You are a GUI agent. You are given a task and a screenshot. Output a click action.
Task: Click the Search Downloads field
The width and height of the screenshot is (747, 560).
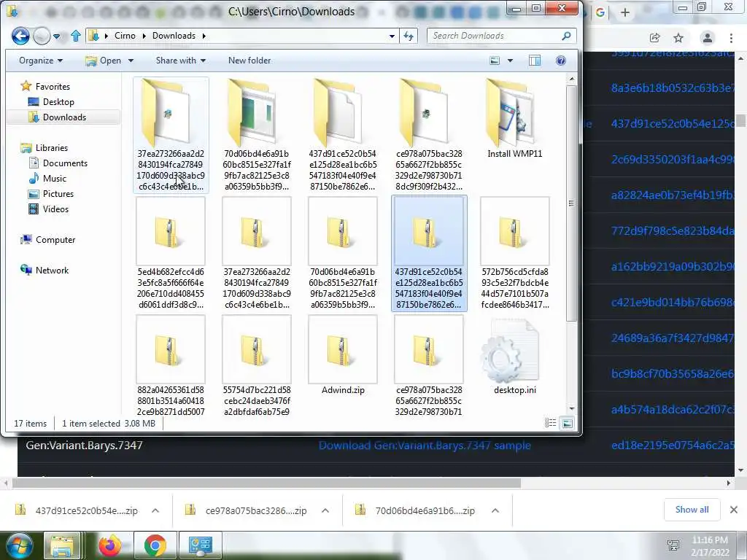click(x=502, y=36)
